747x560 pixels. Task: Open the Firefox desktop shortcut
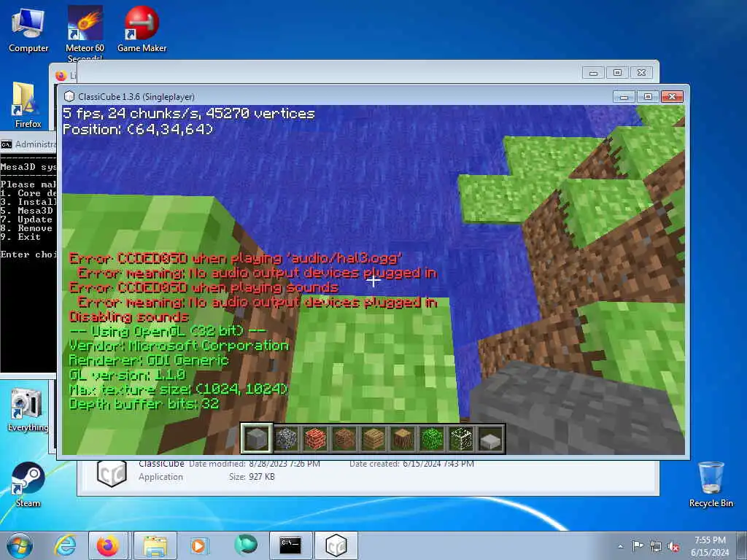point(27,105)
